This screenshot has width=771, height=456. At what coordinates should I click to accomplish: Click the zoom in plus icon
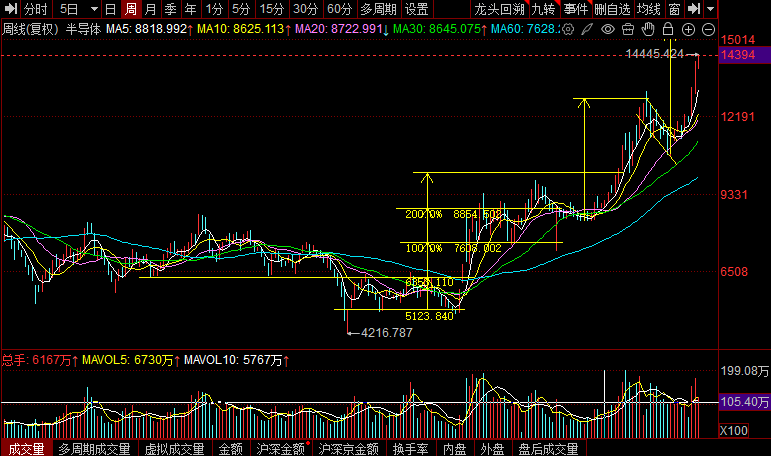688,30
